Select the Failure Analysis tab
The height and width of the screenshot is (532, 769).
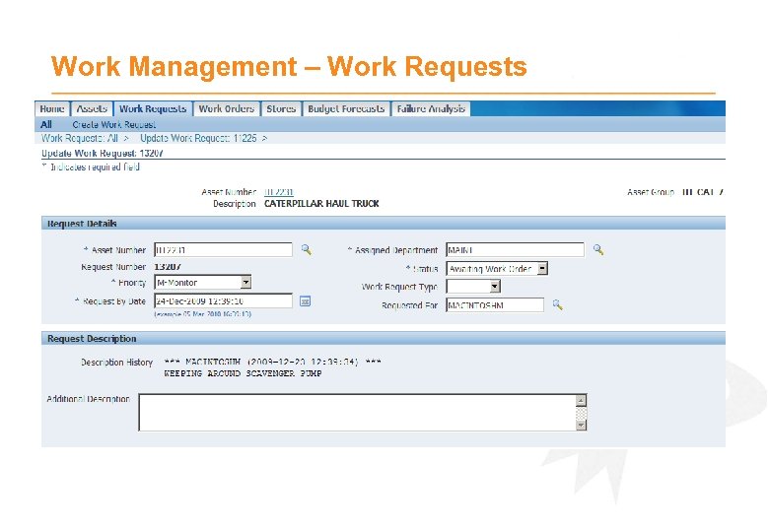431,108
